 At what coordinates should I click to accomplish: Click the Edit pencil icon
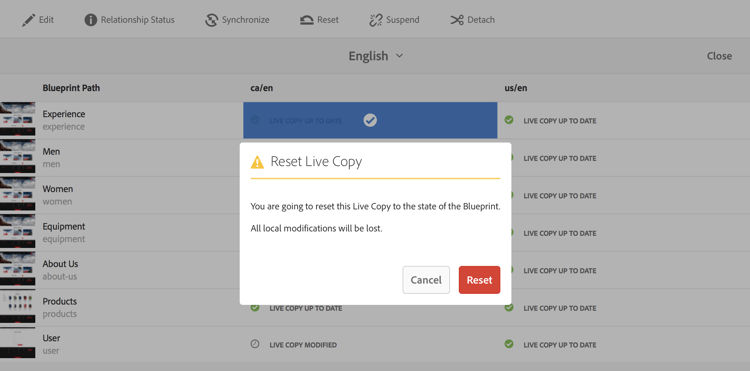point(29,20)
